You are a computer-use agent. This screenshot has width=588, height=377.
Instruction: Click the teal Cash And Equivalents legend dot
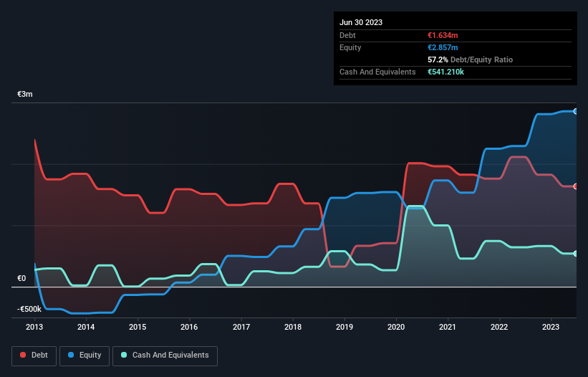tap(124, 355)
